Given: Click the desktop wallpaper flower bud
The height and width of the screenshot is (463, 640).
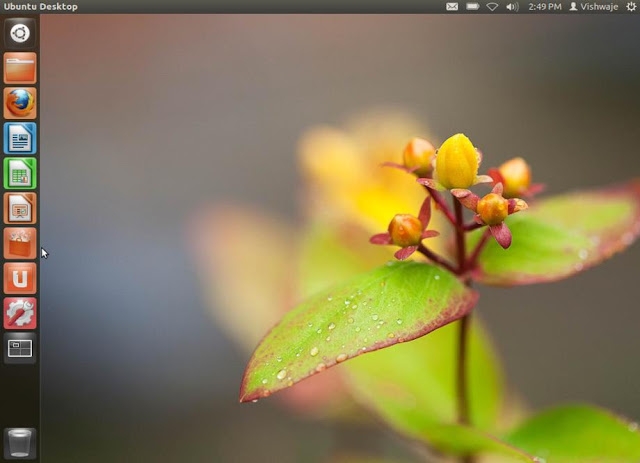Looking at the screenshot, I should click(457, 162).
